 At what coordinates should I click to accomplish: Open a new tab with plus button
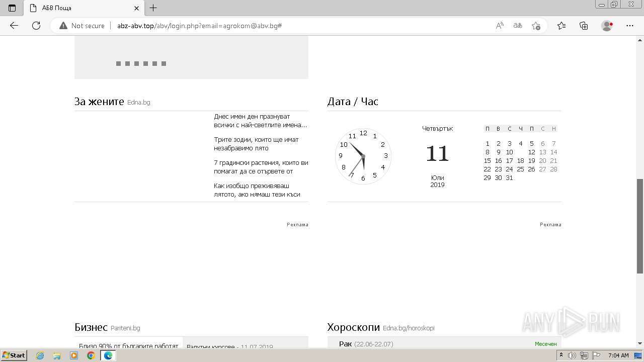[153, 8]
